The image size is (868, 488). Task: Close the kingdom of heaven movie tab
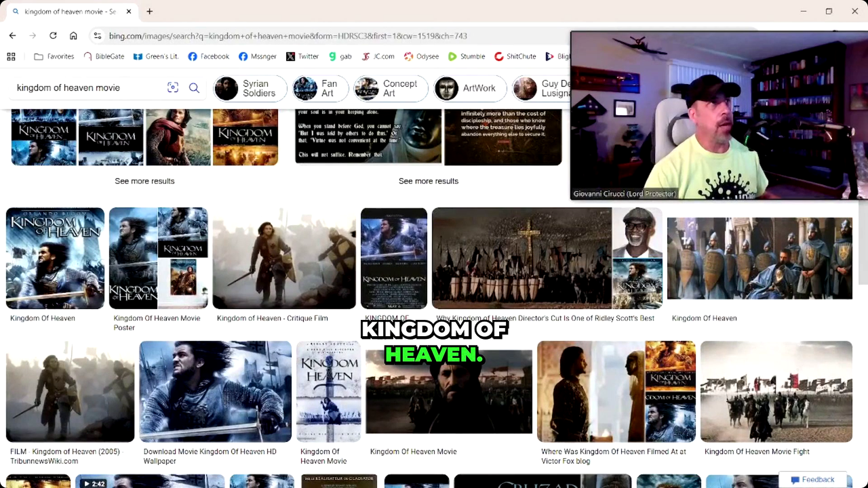[129, 12]
